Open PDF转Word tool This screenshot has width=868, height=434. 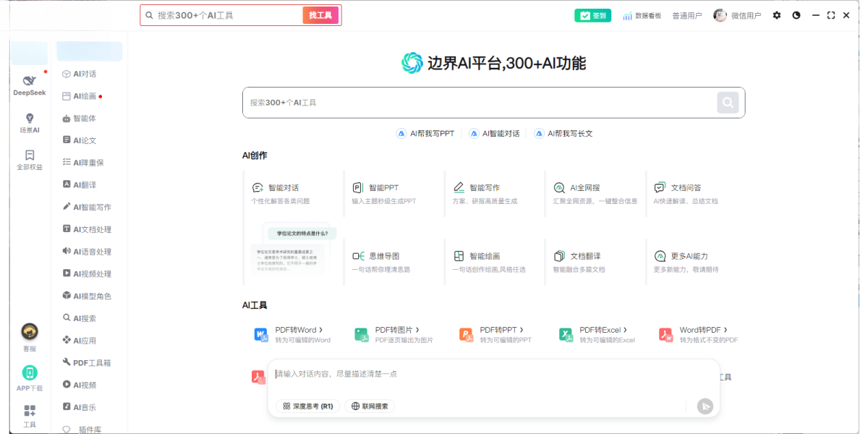tap(292, 334)
